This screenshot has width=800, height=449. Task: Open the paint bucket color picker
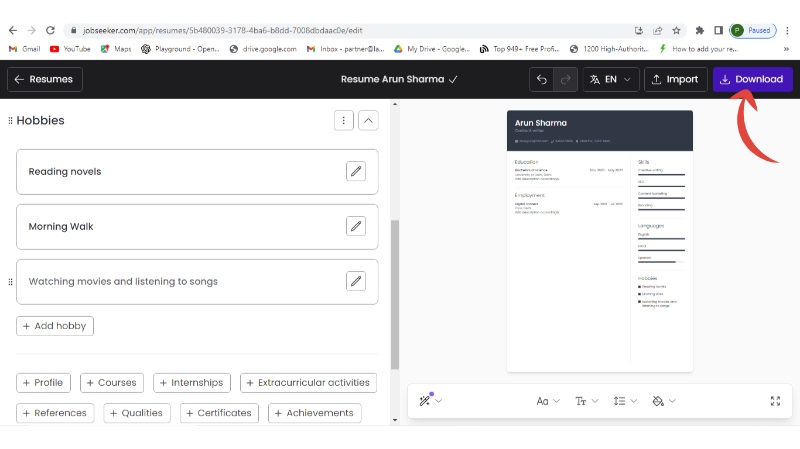[663, 401]
